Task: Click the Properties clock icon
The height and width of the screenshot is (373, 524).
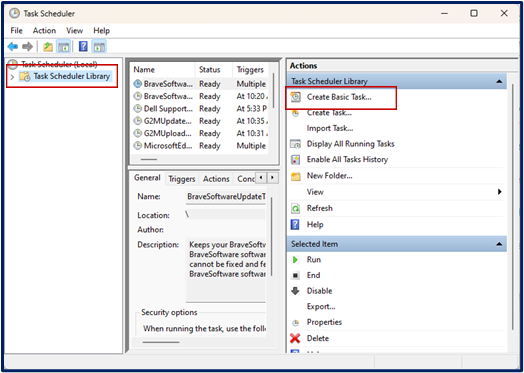Action: pos(295,323)
